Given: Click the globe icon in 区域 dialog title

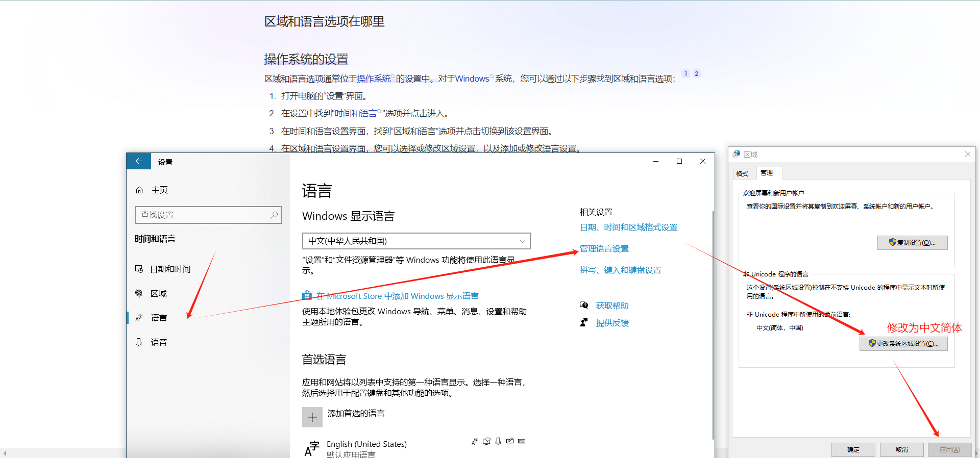Looking at the screenshot, I should [x=737, y=154].
